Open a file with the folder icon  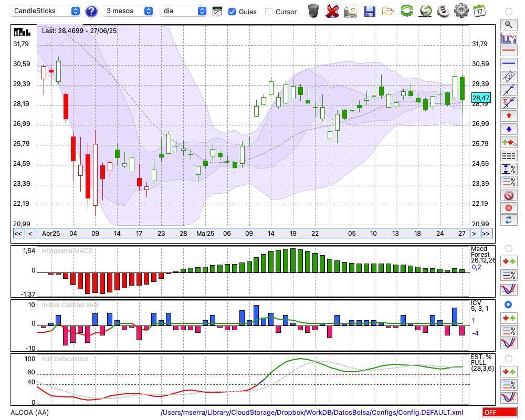388,12
